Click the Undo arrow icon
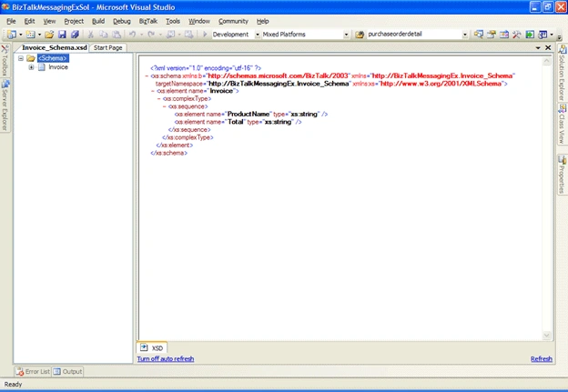 coord(132,35)
